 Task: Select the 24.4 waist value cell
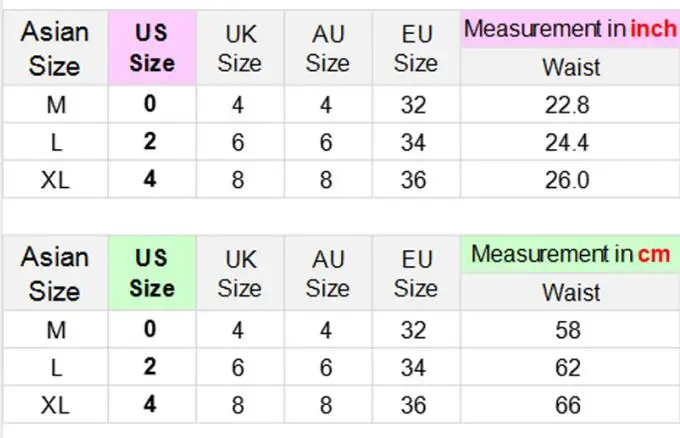coord(570,143)
